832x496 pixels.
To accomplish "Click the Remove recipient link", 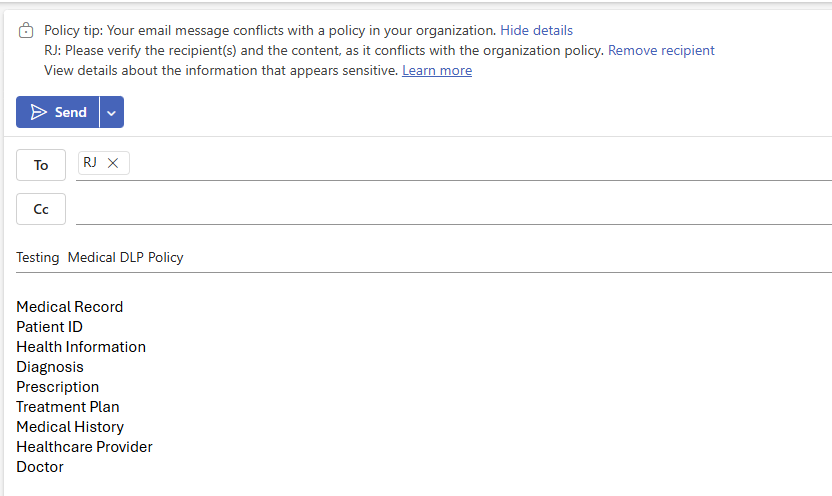I will [661, 50].
